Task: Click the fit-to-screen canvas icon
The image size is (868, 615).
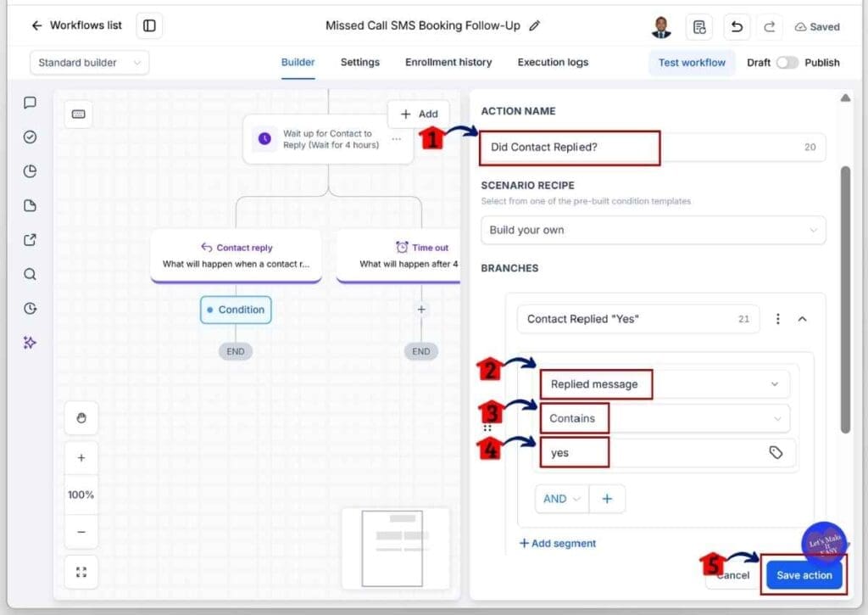Action: (81, 572)
